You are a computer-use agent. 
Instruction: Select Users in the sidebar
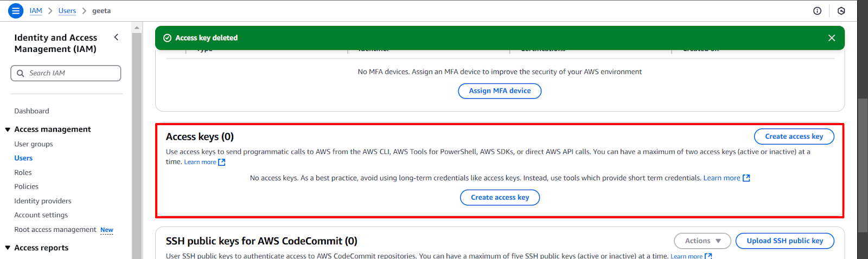(23, 158)
